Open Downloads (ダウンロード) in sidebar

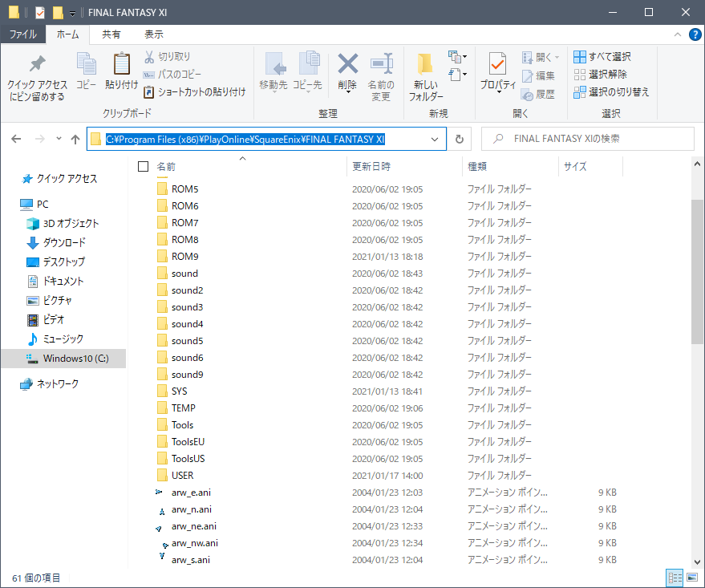pyautogui.click(x=56, y=243)
